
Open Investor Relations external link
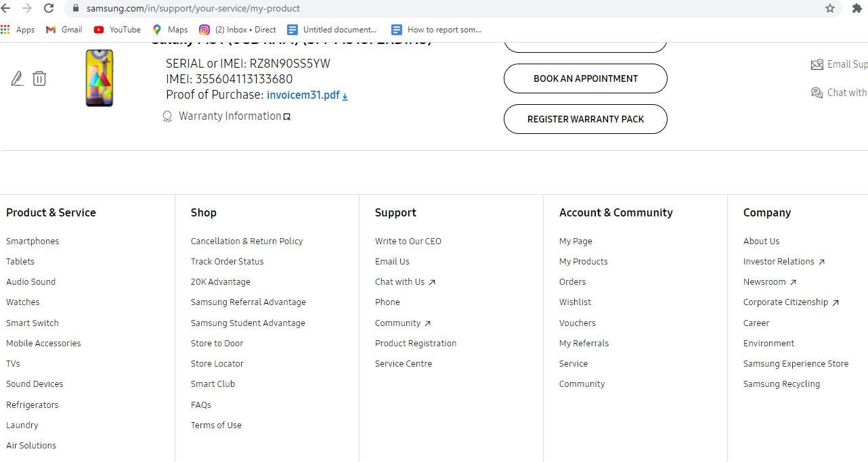pyautogui.click(x=784, y=262)
